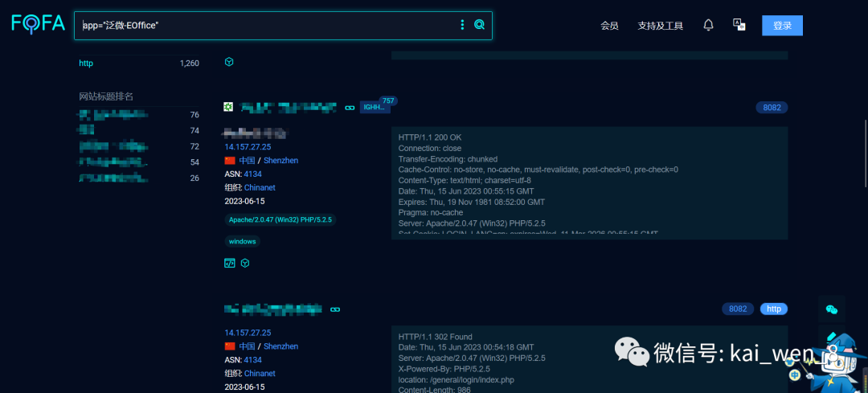Click the title ranking row with count 76
This screenshot has height=393, width=868.
tap(139, 115)
